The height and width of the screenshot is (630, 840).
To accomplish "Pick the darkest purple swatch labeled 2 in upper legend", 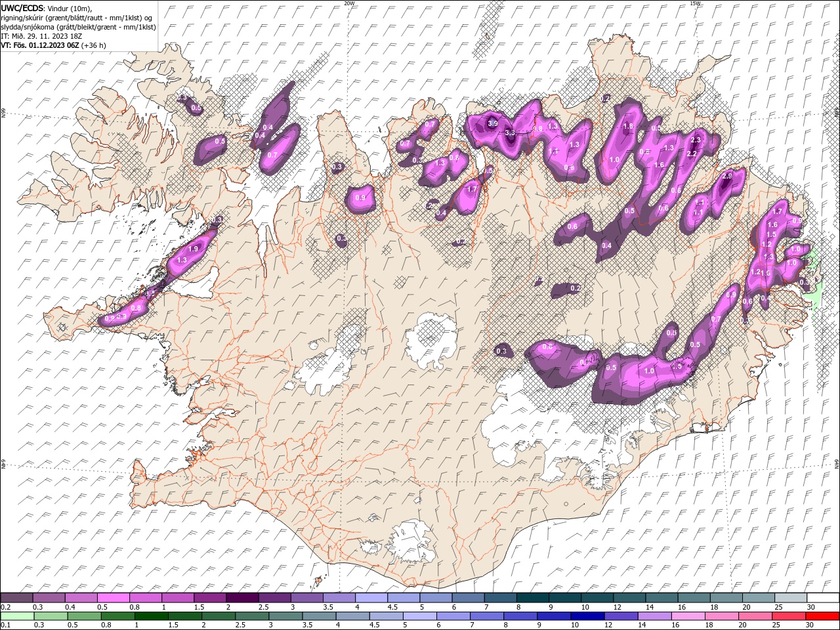I will point(242,598).
